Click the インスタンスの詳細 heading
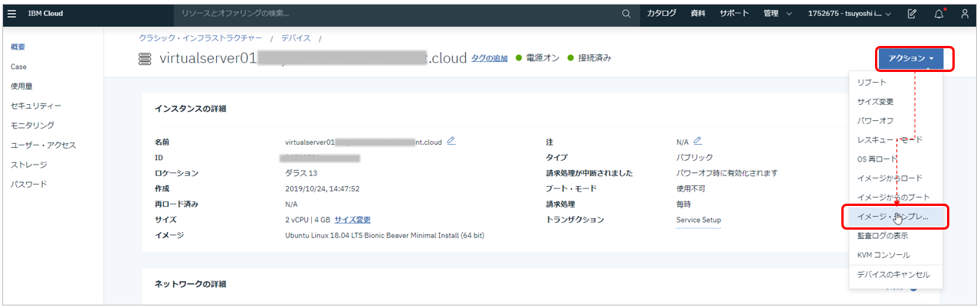The width and height of the screenshot is (980, 307). (x=191, y=109)
